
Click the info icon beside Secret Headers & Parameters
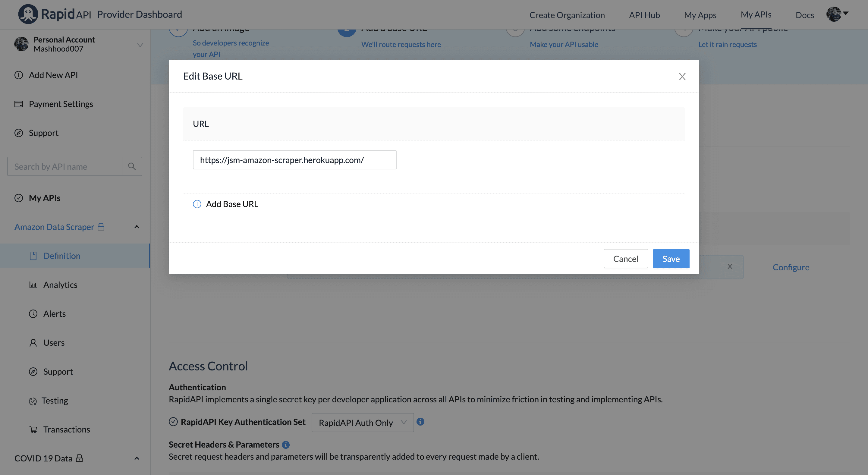point(285,445)
